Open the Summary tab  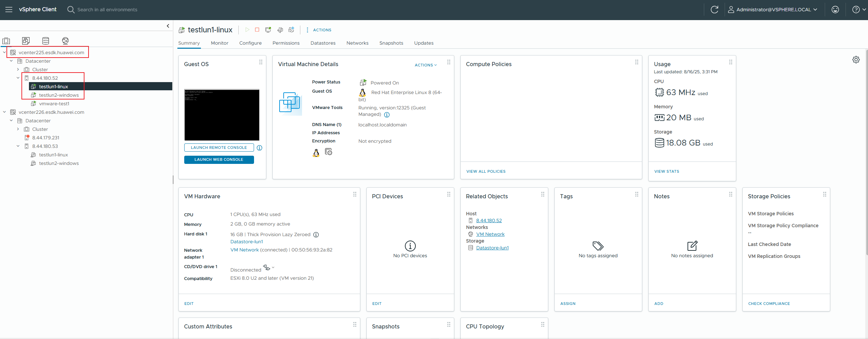coord(189,43)
